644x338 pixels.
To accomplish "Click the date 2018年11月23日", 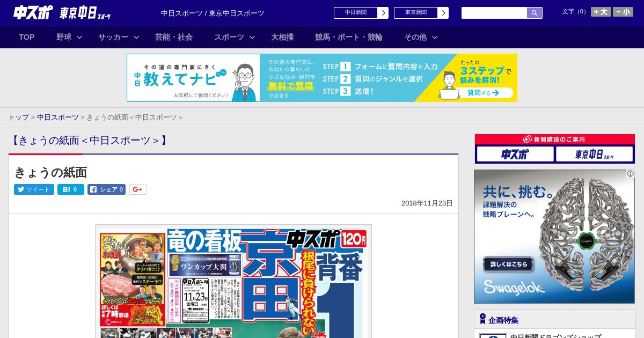I will 427,203.
